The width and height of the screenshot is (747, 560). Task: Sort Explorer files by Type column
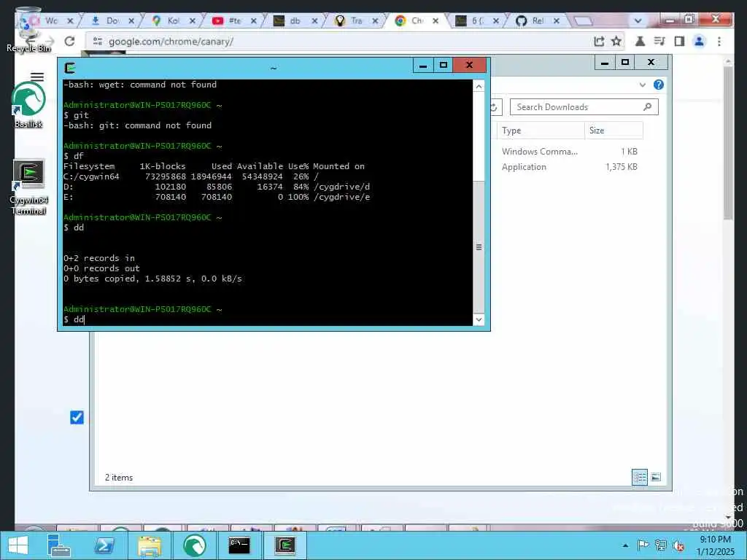[541, 131]
